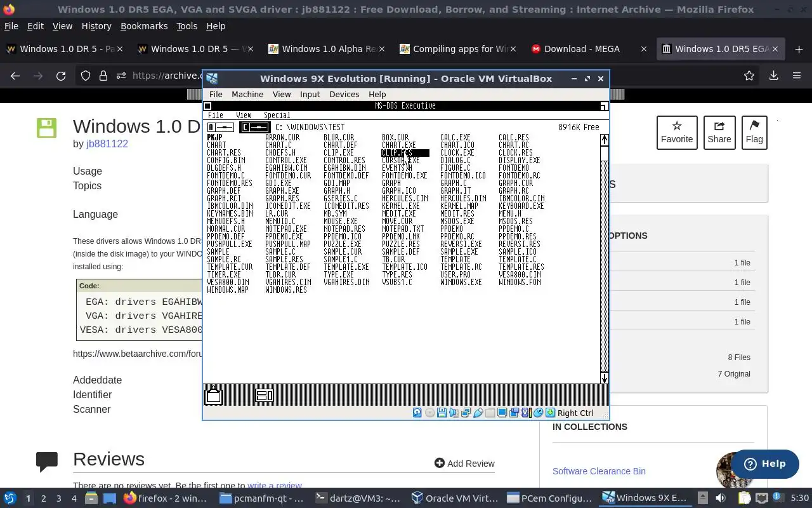Screen dimensions: 812x508
Task: Click the VirtualBox audio indicator
Action: coord(454,413)
